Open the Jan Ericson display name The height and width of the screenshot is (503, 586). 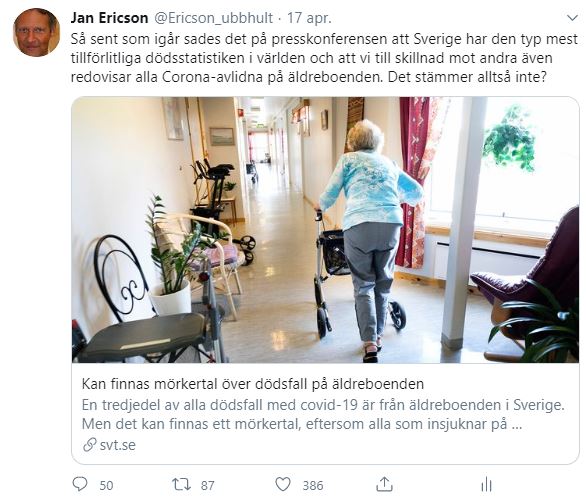(110, 18)
